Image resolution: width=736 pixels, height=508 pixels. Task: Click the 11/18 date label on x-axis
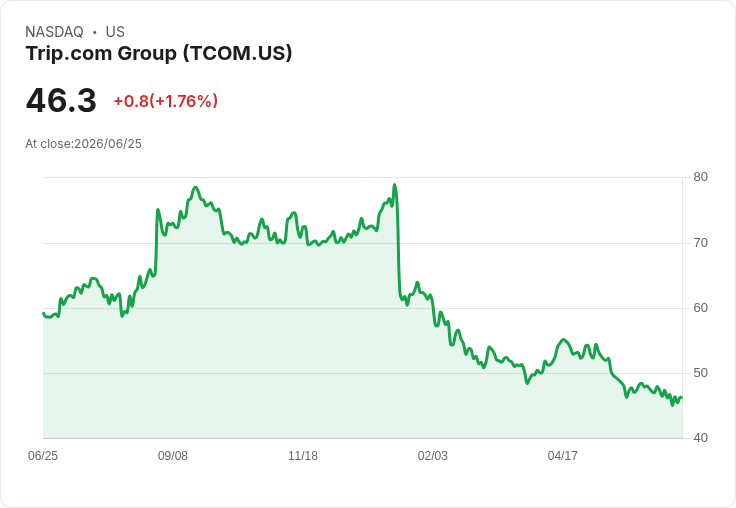[x=303, y=455]
